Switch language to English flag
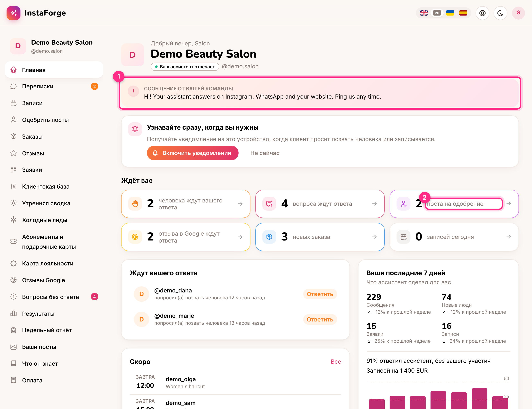 point(424,13)
